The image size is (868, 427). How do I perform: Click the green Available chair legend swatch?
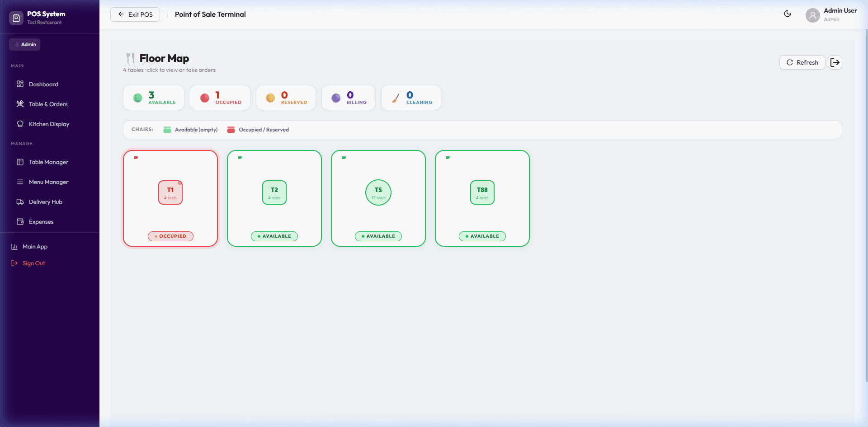coord(167,129)
